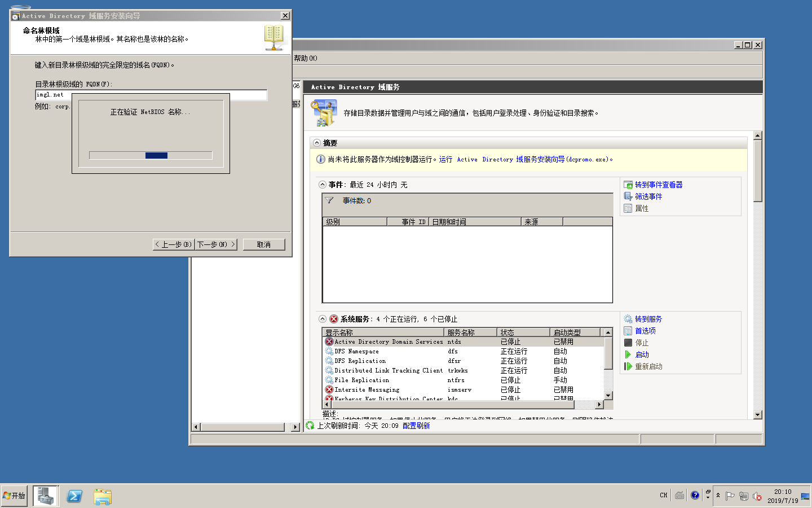
Task: Open Server Manager from the taskbar
Action: click(x=45, y=496)
